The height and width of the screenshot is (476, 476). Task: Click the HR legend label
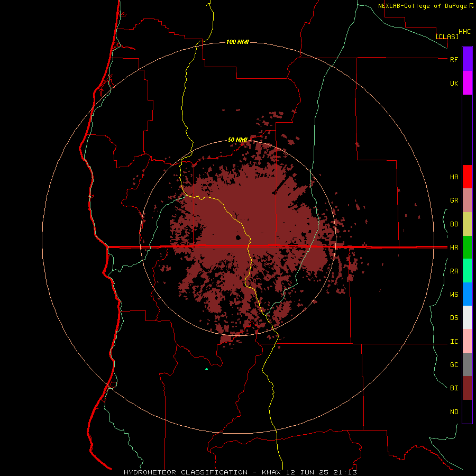pos(454,248)
